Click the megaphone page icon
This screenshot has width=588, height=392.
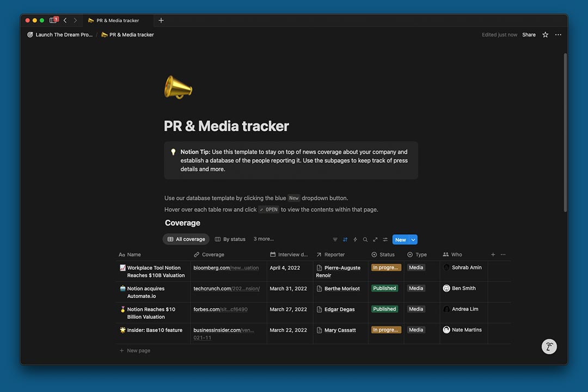(178, 88)
